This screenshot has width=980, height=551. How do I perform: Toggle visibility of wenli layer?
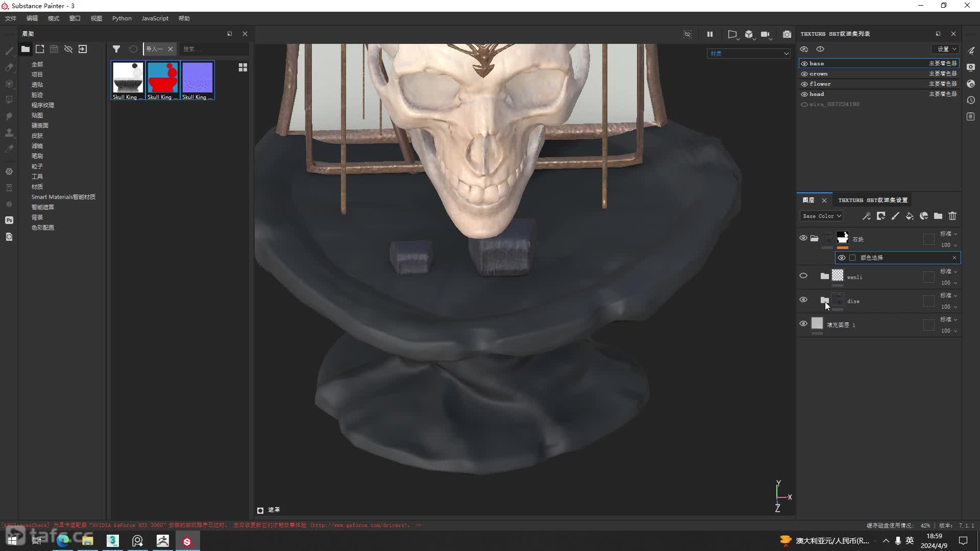coord(803,276)
